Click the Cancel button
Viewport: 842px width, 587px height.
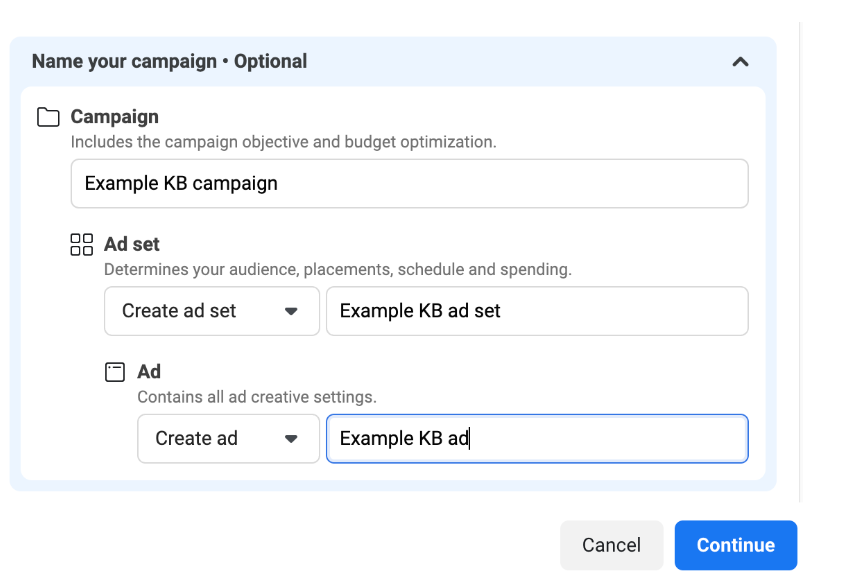(612, 545)
